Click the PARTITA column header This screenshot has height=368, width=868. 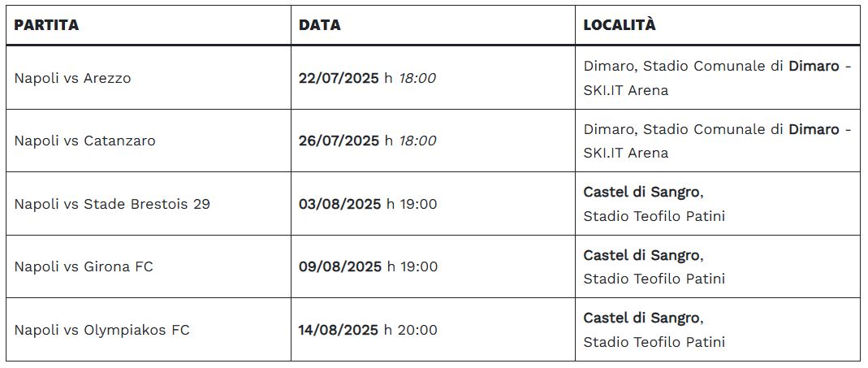(46, 25)
